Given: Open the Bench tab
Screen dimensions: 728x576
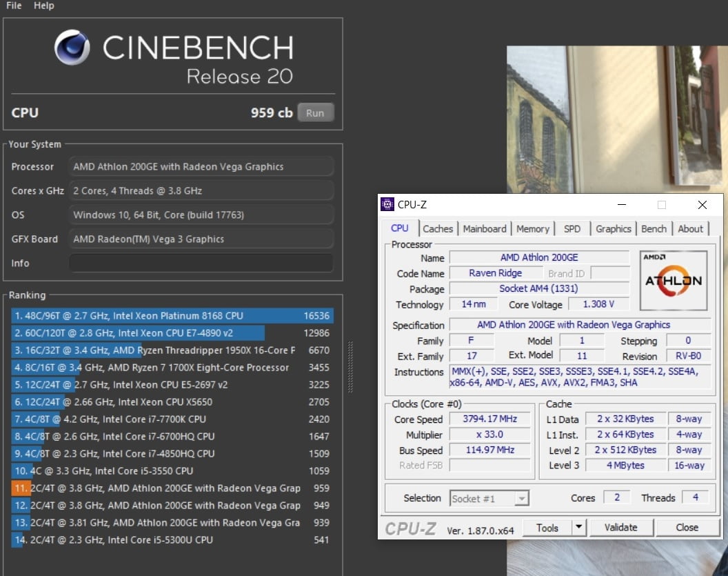Looking at the screenshot, I should (x=654, y=229).
